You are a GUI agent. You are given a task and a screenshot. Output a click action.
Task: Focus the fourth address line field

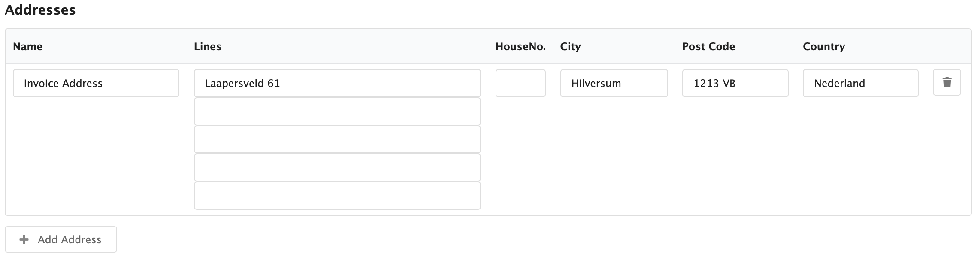coord(337,167)
